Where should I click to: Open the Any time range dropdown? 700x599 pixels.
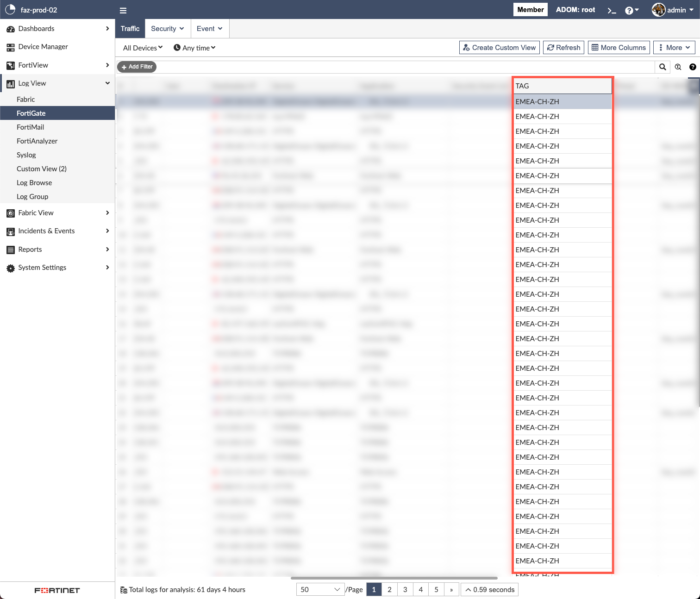[194, 48]
